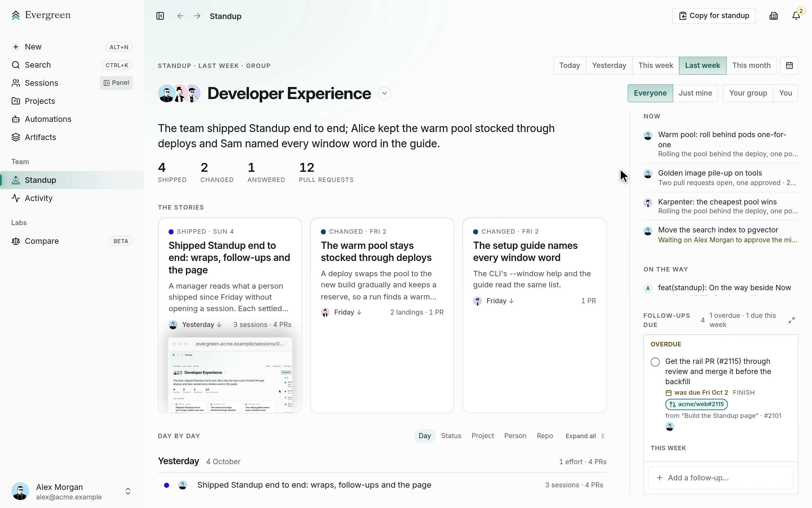Select the This week range tab
Screen dimensions: 812x508
point(655,65)
